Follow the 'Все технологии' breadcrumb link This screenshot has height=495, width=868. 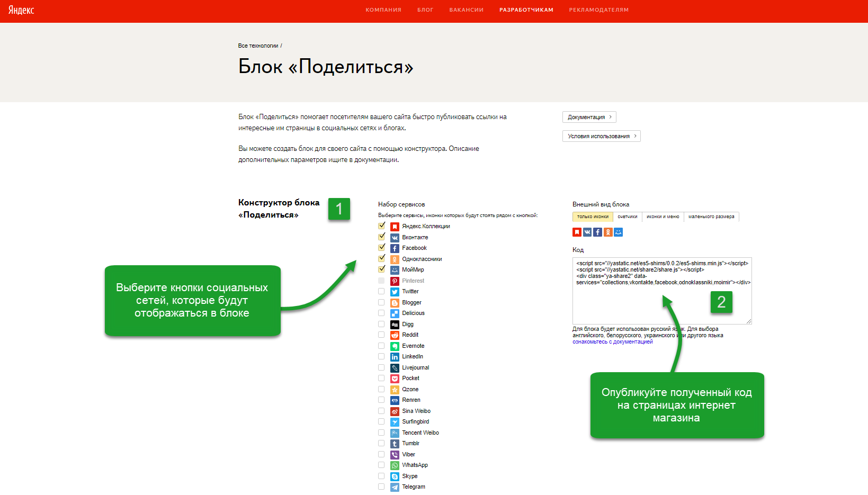(258, 46)
